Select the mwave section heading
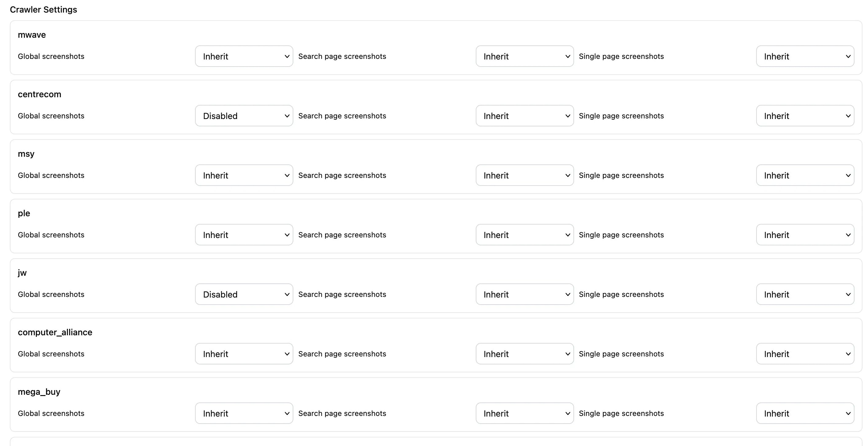This screenshot has height=446, width=868. 32,35
